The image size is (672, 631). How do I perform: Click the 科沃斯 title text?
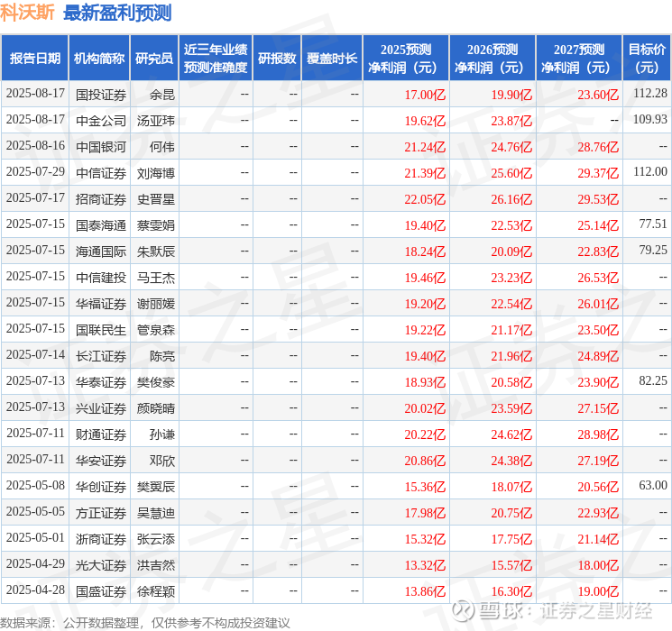point(27,13)
